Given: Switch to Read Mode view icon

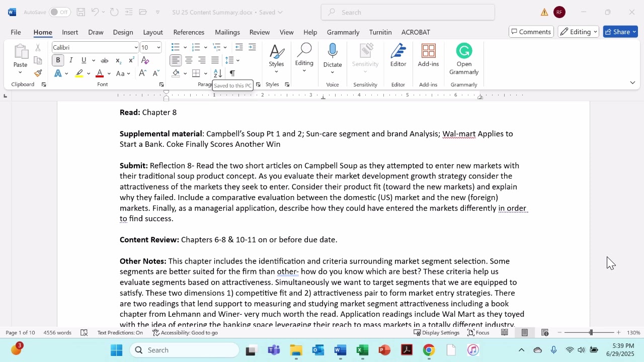Looking at the screenshot, I should [x=505, y=332].
